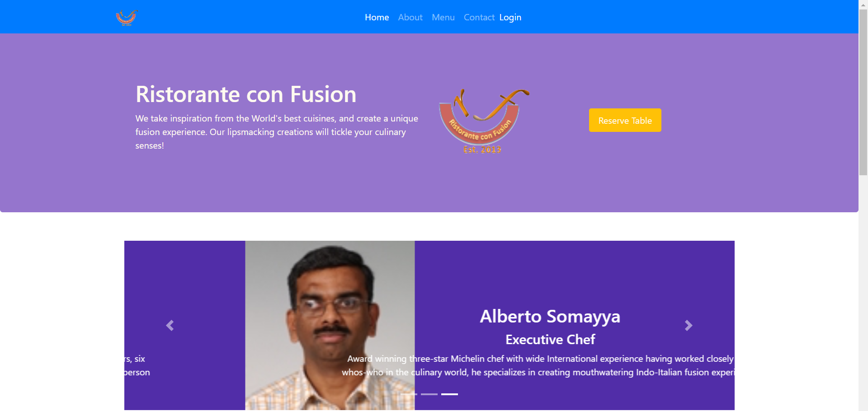
Task: Click the large Ristorante con Fusion logo
Action: coord(484,121)
